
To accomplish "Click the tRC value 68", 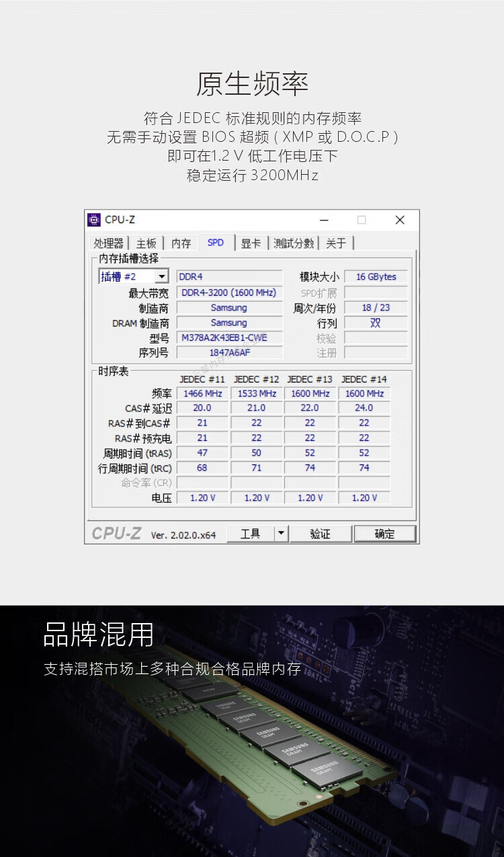I will tap(202, 468).
